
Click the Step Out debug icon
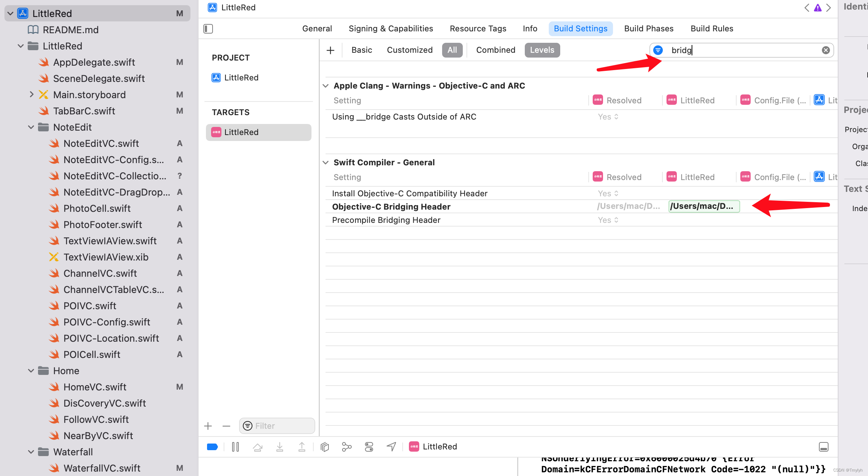[302, 447]
